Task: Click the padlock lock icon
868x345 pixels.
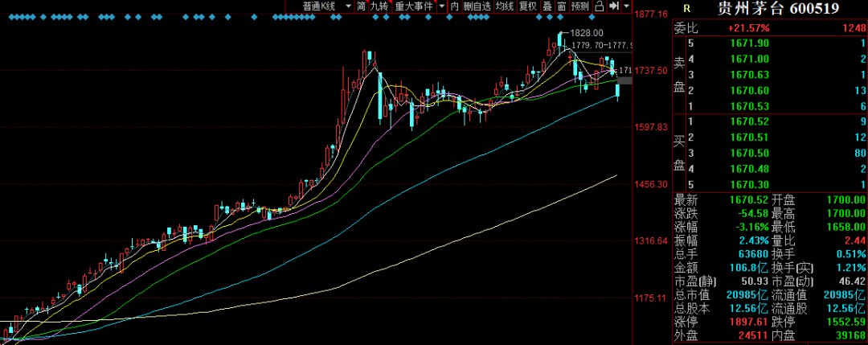Action: pos(600,6)
